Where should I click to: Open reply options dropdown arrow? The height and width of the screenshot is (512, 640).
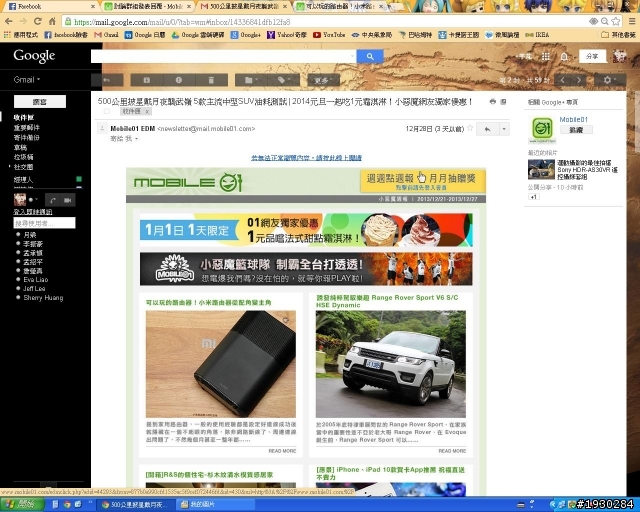[x=504, y=129]
